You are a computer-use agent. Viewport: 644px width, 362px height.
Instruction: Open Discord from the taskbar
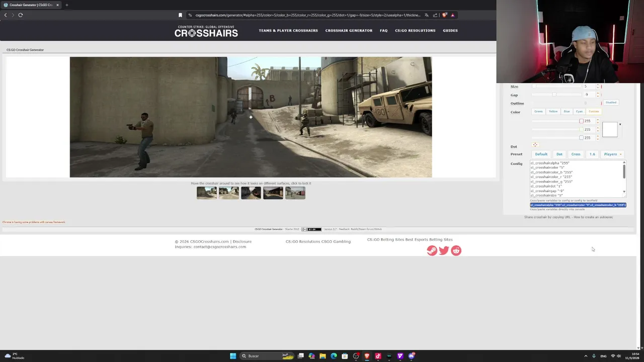(x=411, y=356)
